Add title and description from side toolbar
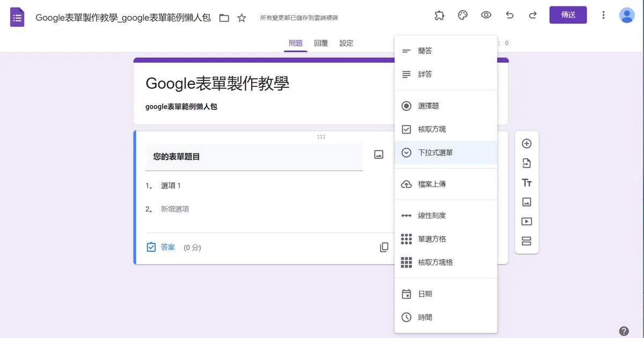 point(526,183)
